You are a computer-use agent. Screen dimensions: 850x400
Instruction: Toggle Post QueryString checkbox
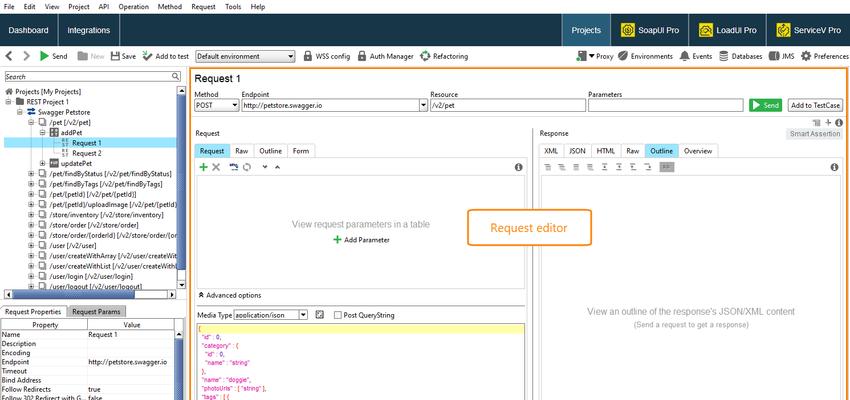coord(338,315)
